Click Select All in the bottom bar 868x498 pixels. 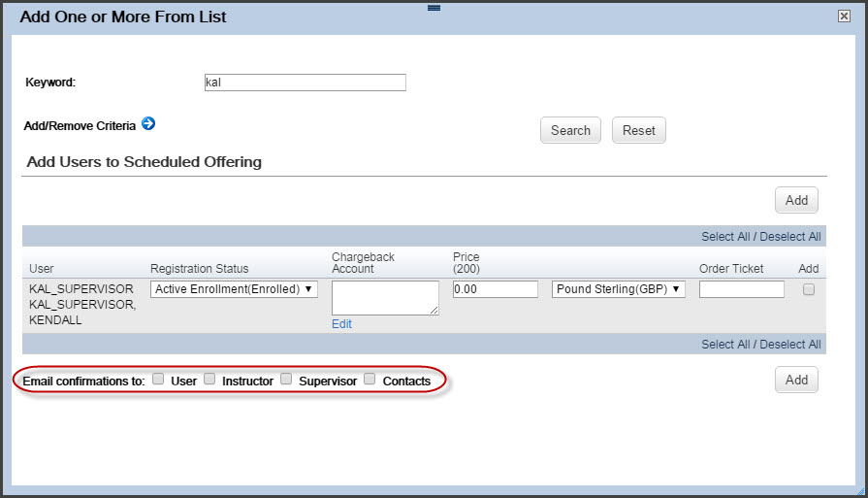[x=725, y=344]
